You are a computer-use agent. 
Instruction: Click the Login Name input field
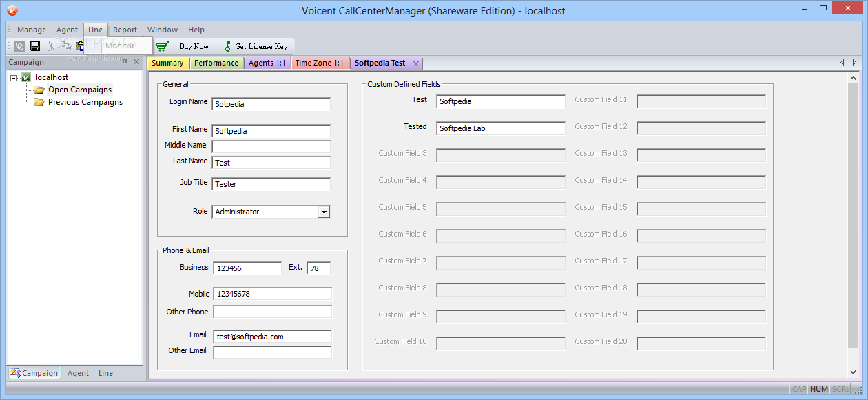point(271,104)
